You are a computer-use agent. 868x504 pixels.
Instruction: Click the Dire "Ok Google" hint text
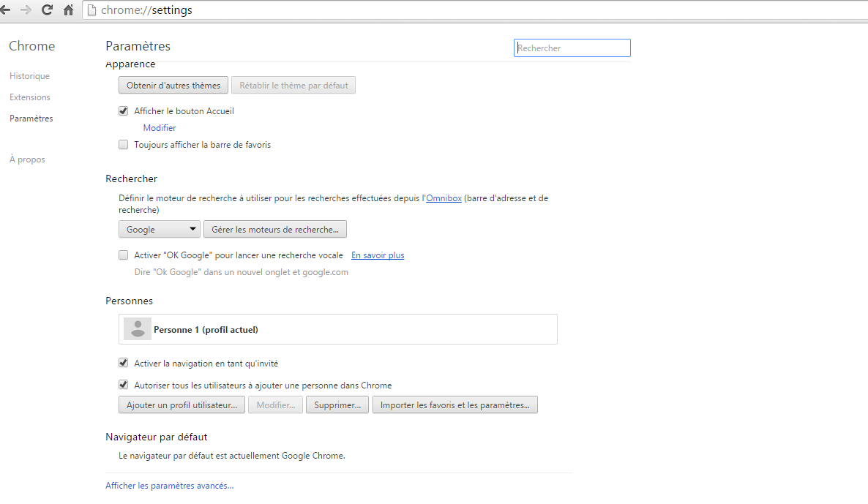point(242,272)
